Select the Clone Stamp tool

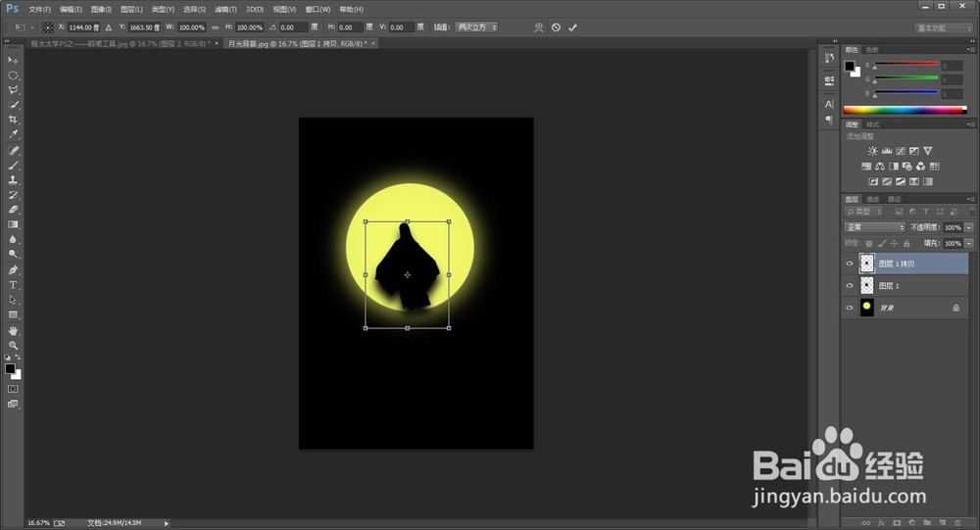pos(13,180)
